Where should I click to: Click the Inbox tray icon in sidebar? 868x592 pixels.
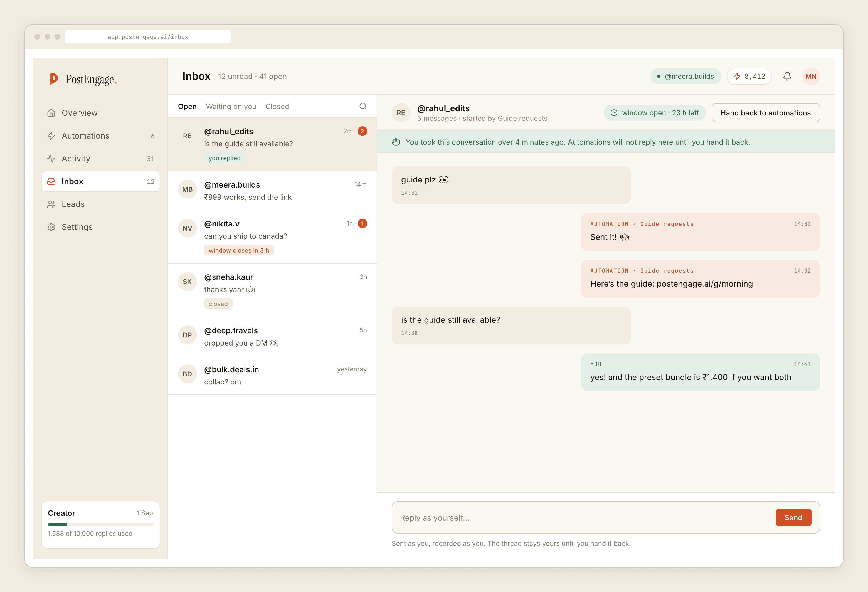click(x=51, y=181)
